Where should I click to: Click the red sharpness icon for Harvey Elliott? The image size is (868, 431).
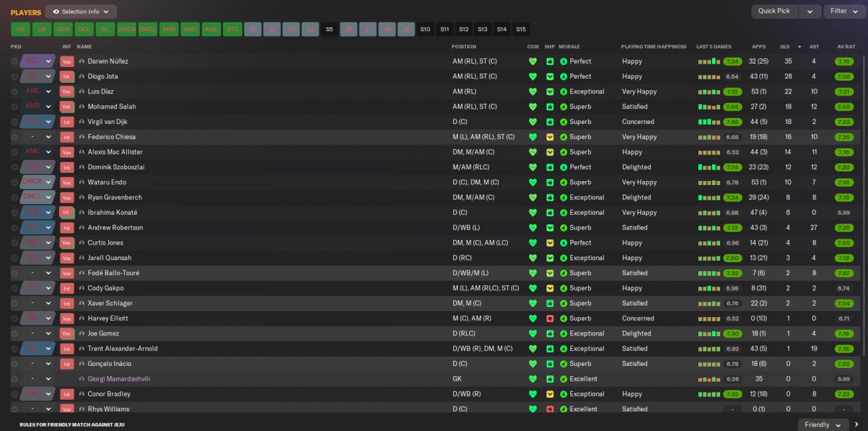(550, 319)
